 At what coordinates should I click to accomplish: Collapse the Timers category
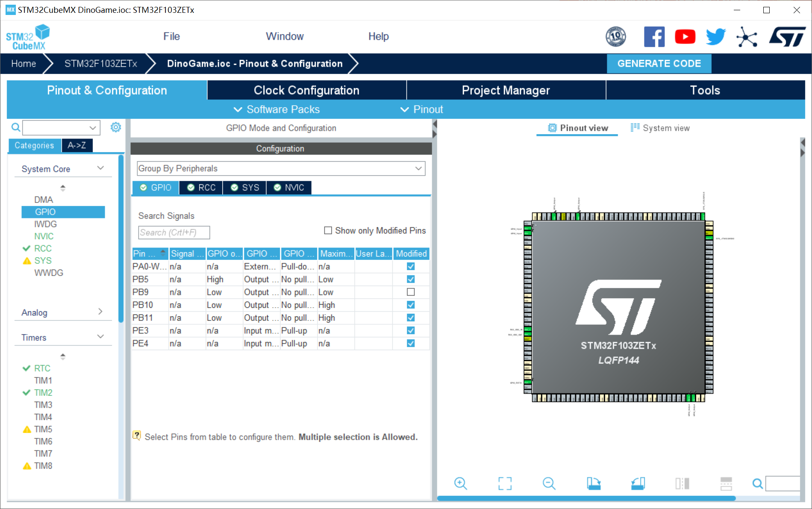[100, 337]
